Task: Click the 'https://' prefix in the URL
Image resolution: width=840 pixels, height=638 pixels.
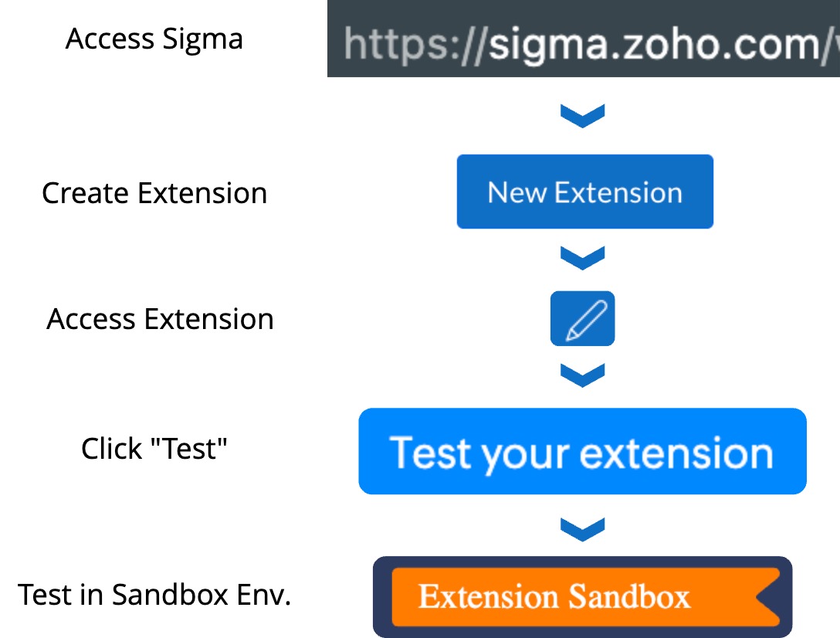Action: pos(415,45)
